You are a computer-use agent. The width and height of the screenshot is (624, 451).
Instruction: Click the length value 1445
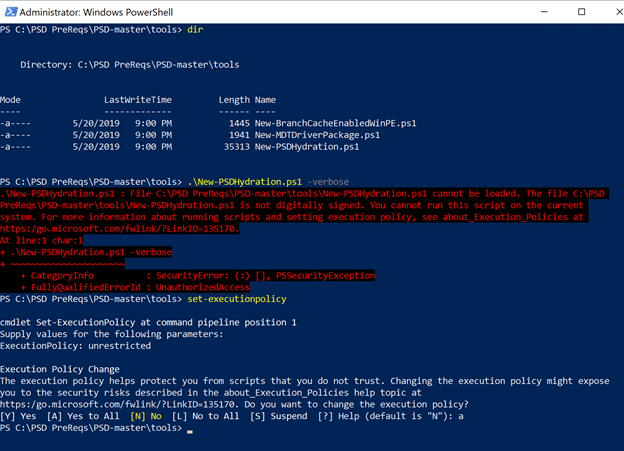(239, 123)
